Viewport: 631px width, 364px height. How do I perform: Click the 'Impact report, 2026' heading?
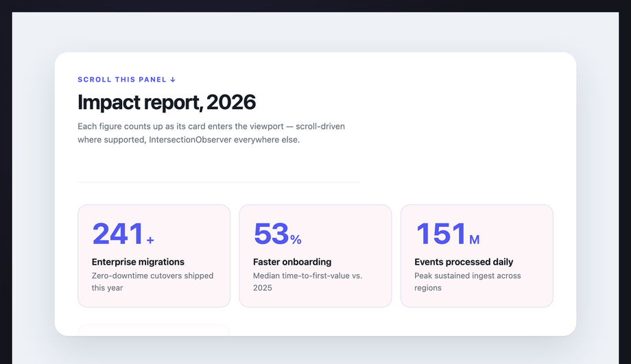pyautogui.click(x=167, y=102)
